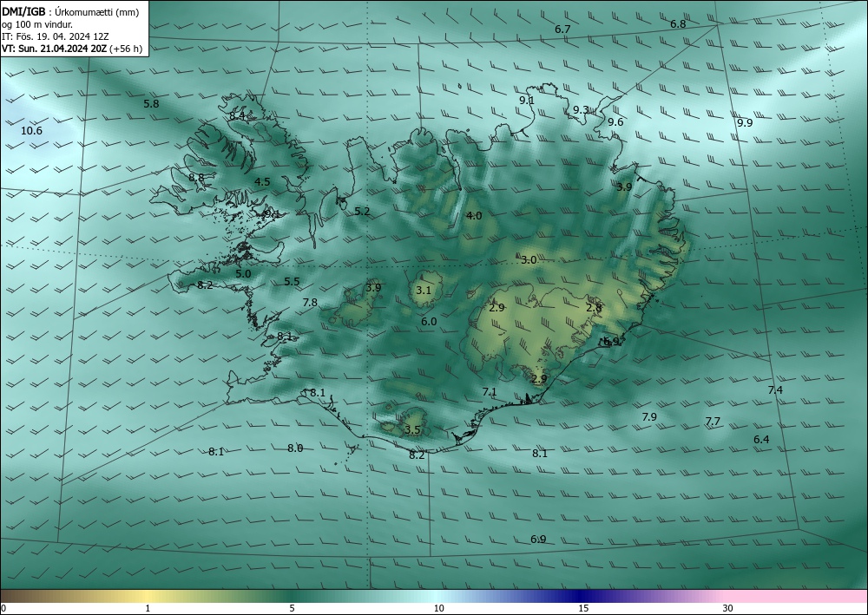Screen dimensions: 868x615
Task: Select the 10.6 value over the sea
Action: [x=31, y=131]
